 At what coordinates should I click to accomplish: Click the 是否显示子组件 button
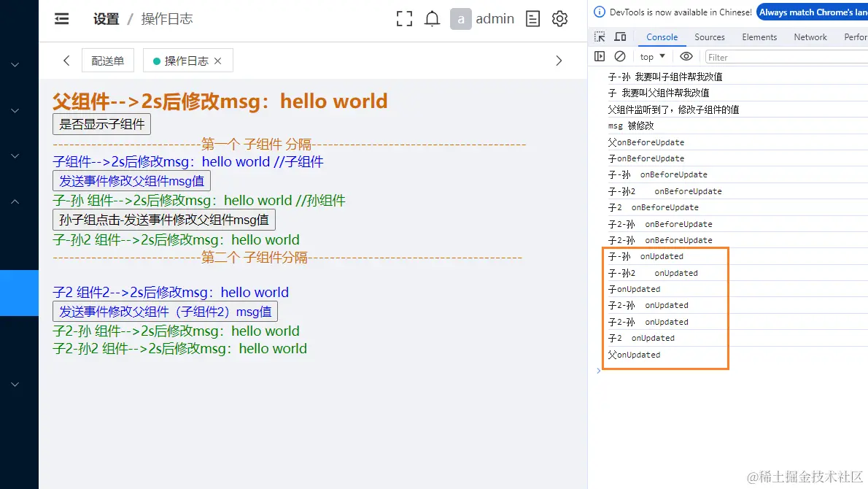(102, 124)
